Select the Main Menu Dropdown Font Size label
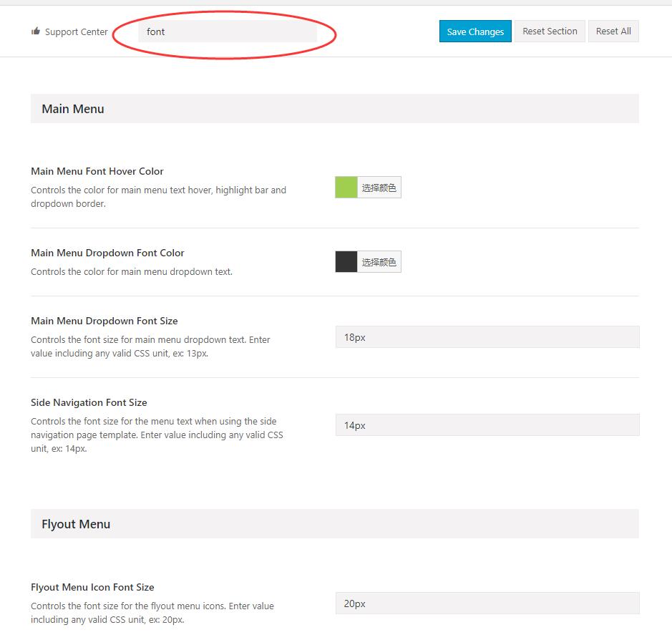Viewport: 672px width, 635px height. pos(104,321)
